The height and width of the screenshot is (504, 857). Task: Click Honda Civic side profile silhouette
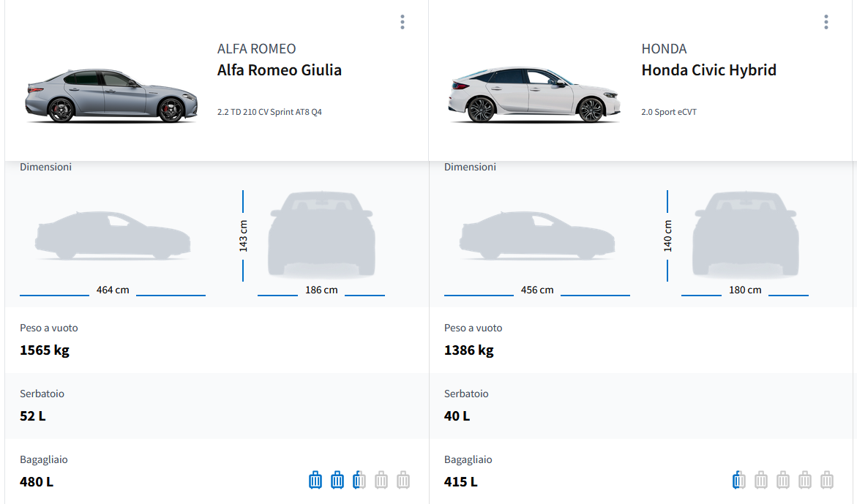[x=537, y=236]
